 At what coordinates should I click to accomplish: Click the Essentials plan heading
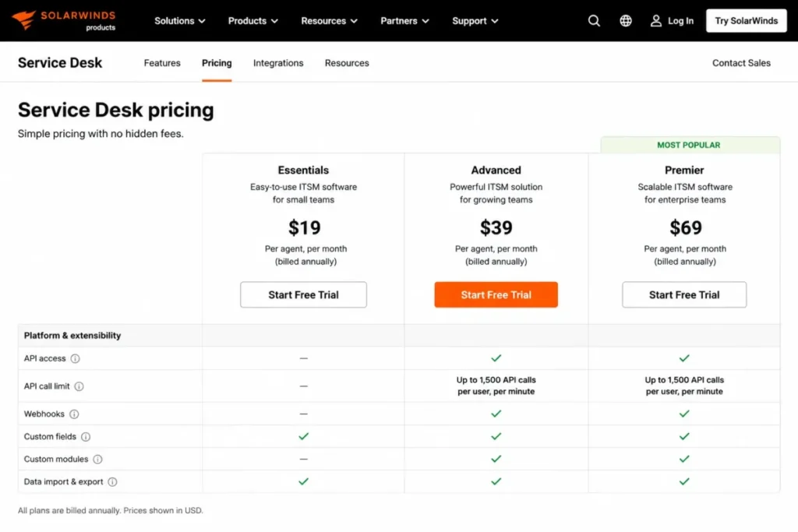tap(303, 170)
